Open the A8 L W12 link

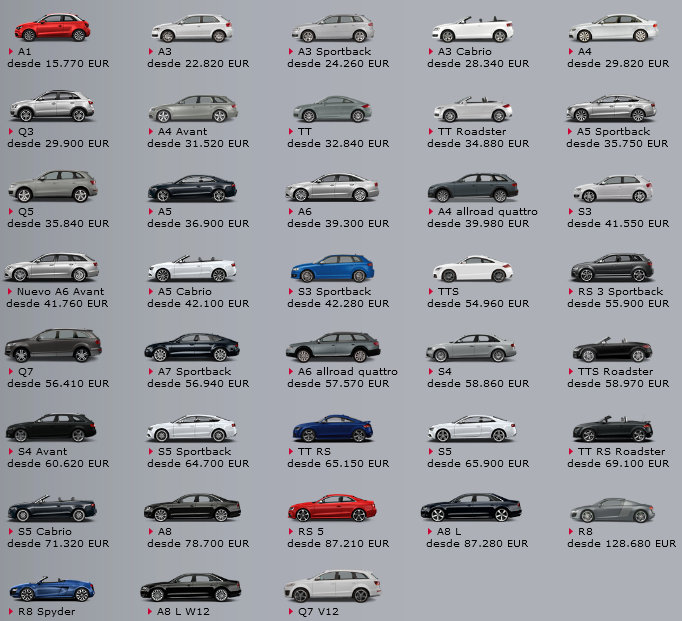tap(183, 611)
